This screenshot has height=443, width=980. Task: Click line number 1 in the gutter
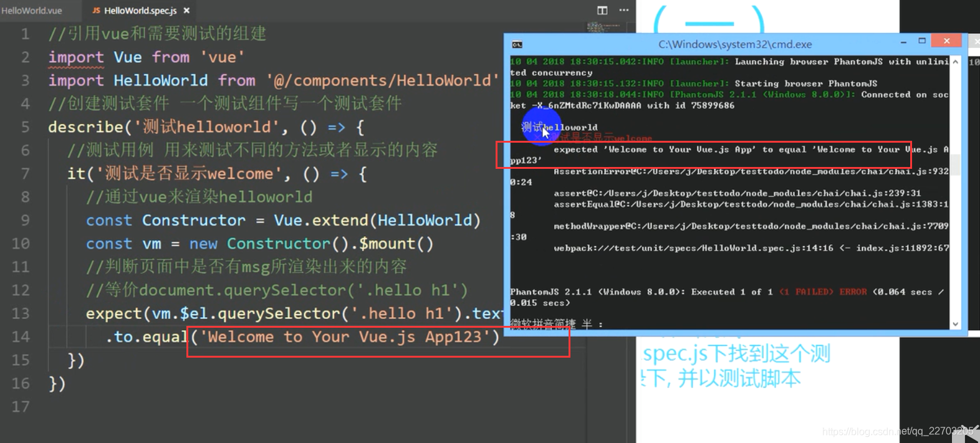(25, 34)
